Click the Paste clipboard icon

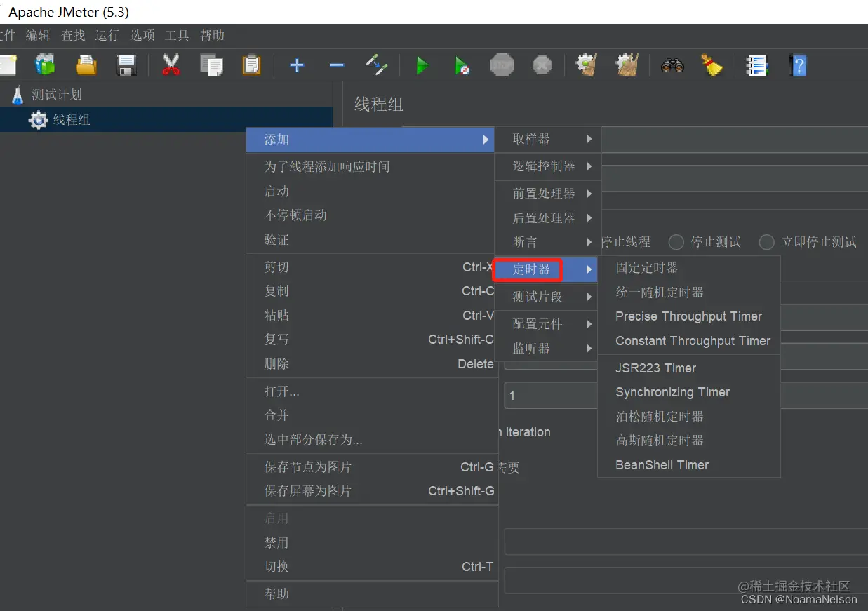point(251,66)
